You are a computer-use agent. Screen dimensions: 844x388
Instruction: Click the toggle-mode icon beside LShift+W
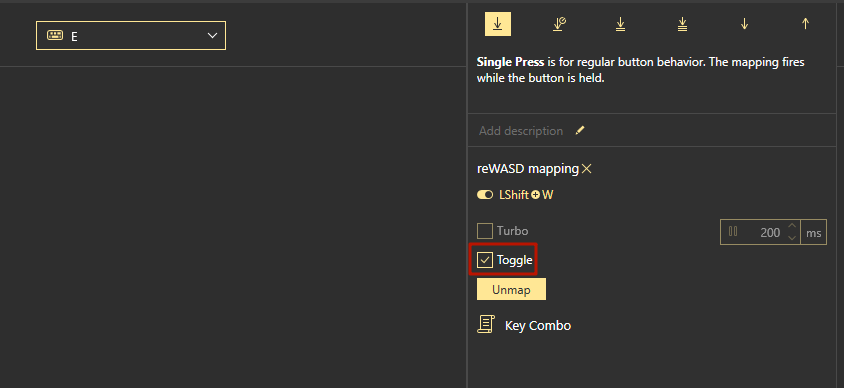(x=485, y=195)
